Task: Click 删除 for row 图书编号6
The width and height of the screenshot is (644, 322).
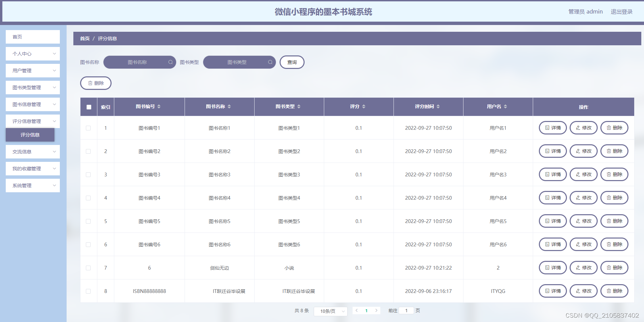Action: (614, 244)
